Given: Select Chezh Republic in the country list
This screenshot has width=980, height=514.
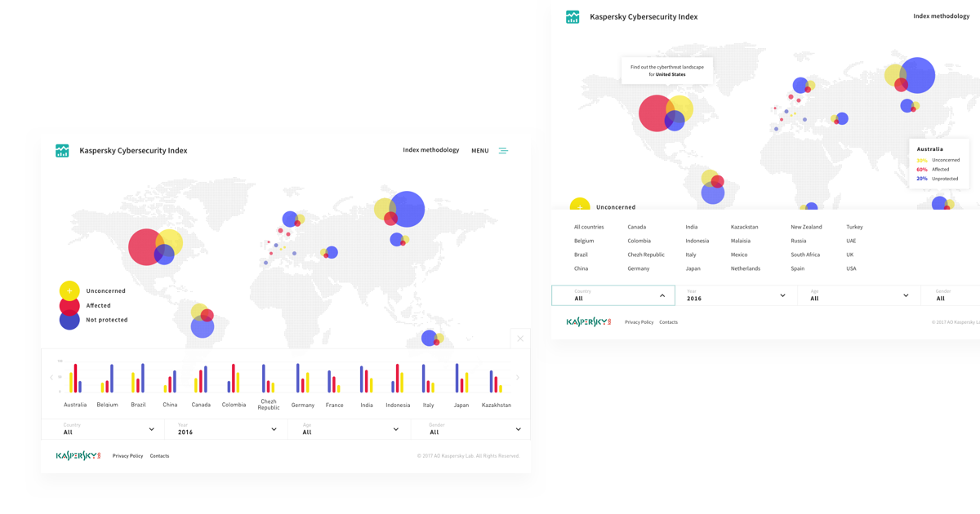Looking at the screenshot, I should pyautogui.click(x=646, y=255).
